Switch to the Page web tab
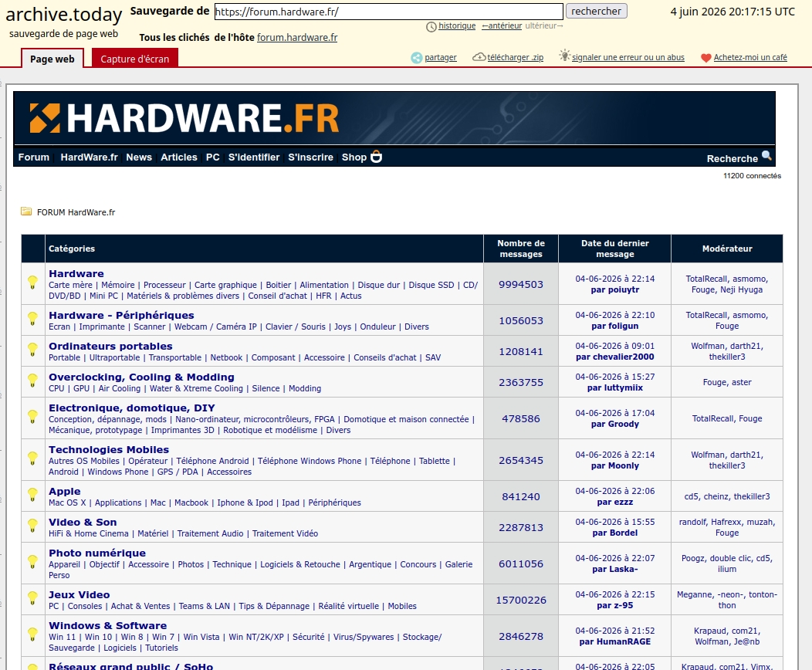 (52, 59)
